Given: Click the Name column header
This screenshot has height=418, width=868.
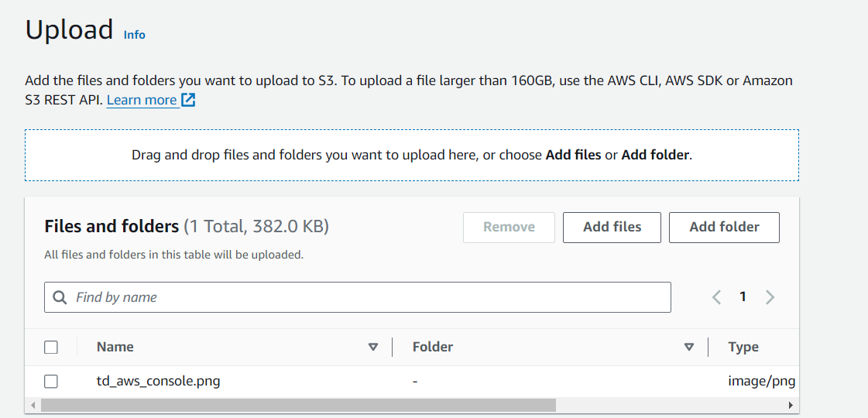Looking at the screenshot, I should pos(115,347).
